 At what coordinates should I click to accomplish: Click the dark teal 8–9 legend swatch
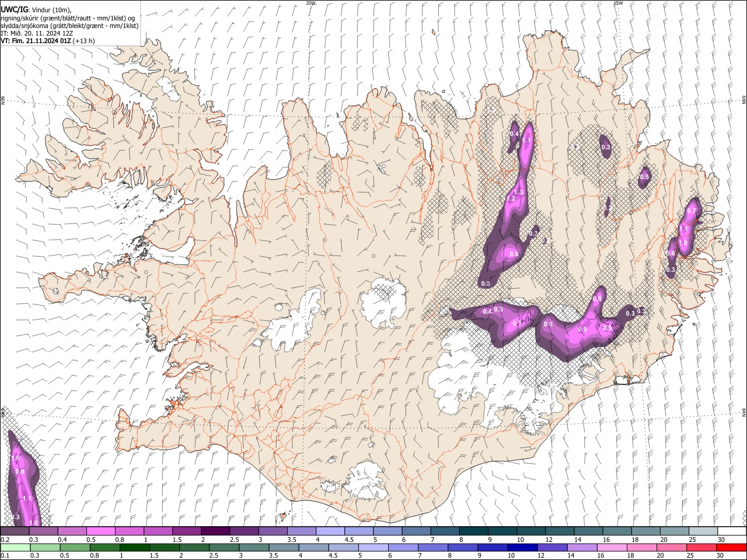473,531
